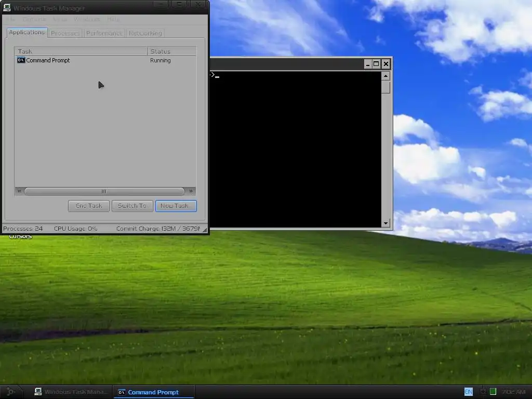The width and height of the screenshot is (532, 399).
Task: Click the New Task button
Action: [x=176, y=206]
